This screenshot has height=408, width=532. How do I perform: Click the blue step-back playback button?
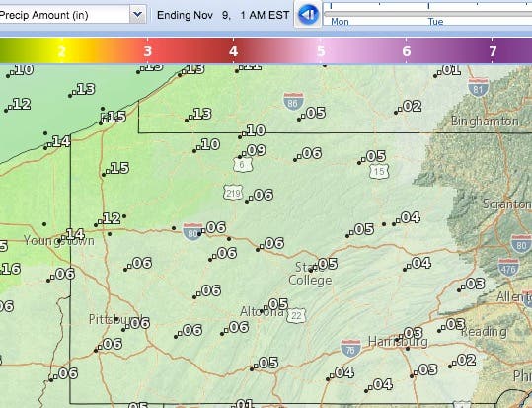coord(308,14)
